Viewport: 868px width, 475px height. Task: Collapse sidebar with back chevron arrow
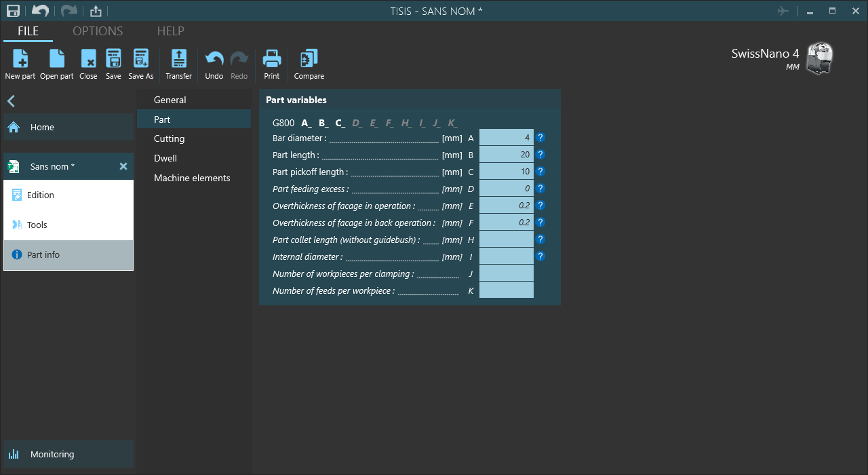pos(11,101)
